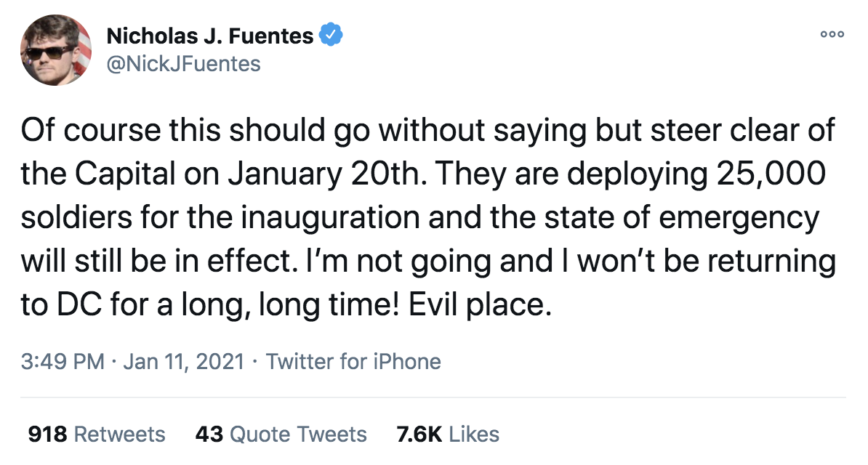The height and width of the screenshot is (465, 868).
Task: Click the 3:49 PM timestamp
Action: [62, 361]
